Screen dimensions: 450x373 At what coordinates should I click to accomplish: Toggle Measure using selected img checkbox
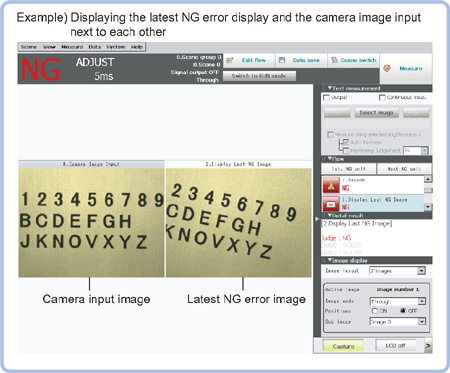tap(330, 134)
